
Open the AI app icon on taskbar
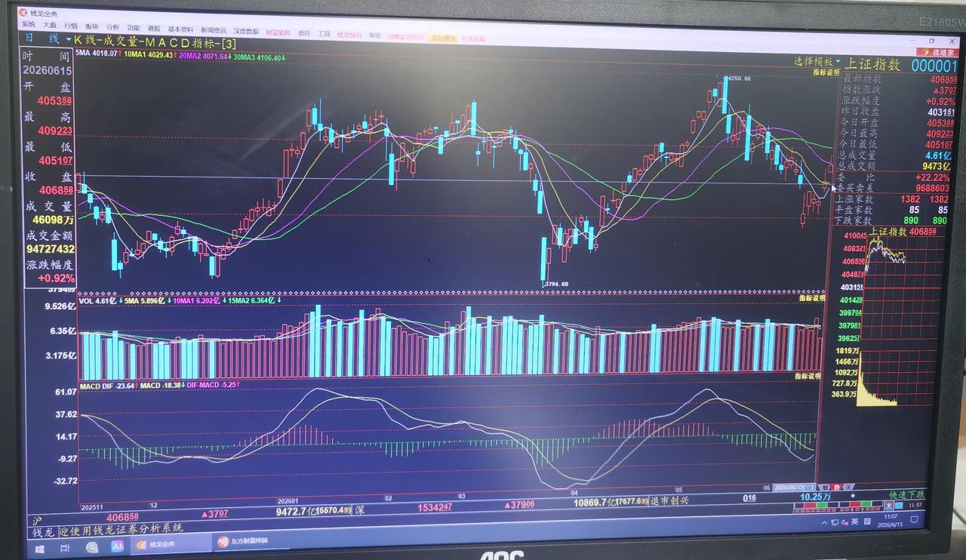coord(117,546)
